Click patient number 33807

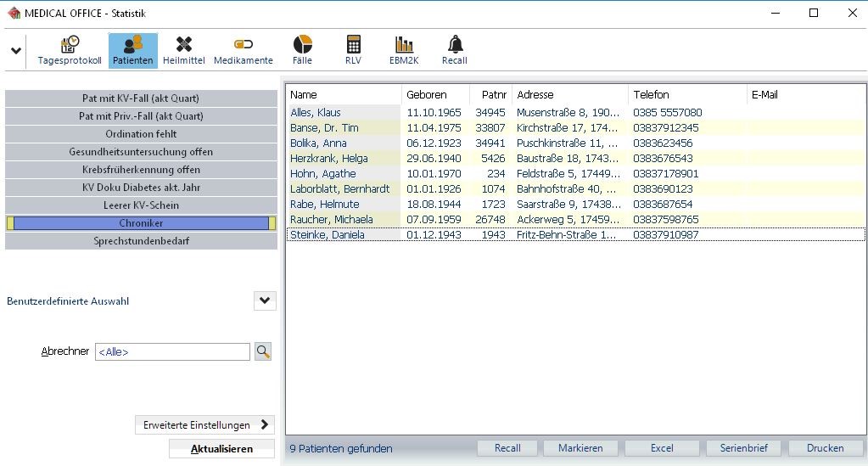tap(490, 128)
